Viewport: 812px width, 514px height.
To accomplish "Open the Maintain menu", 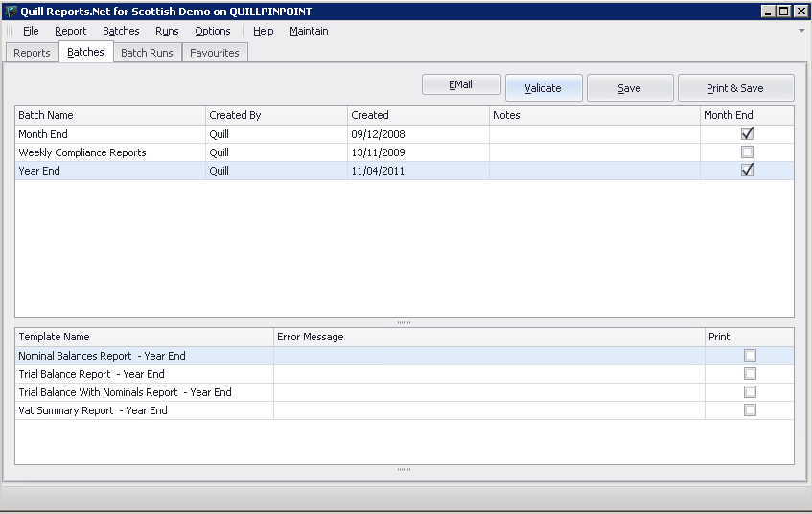I will click(x=309, y=31).
